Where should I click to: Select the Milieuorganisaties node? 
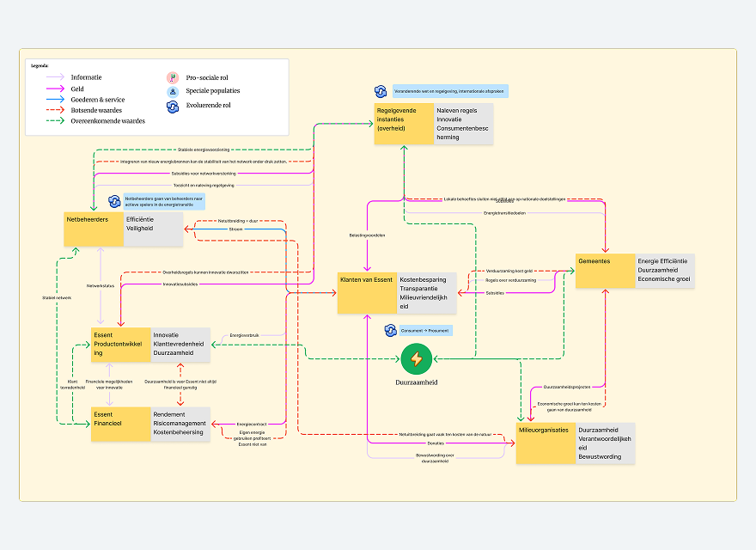pyautogui.click(x=546, y=443)
